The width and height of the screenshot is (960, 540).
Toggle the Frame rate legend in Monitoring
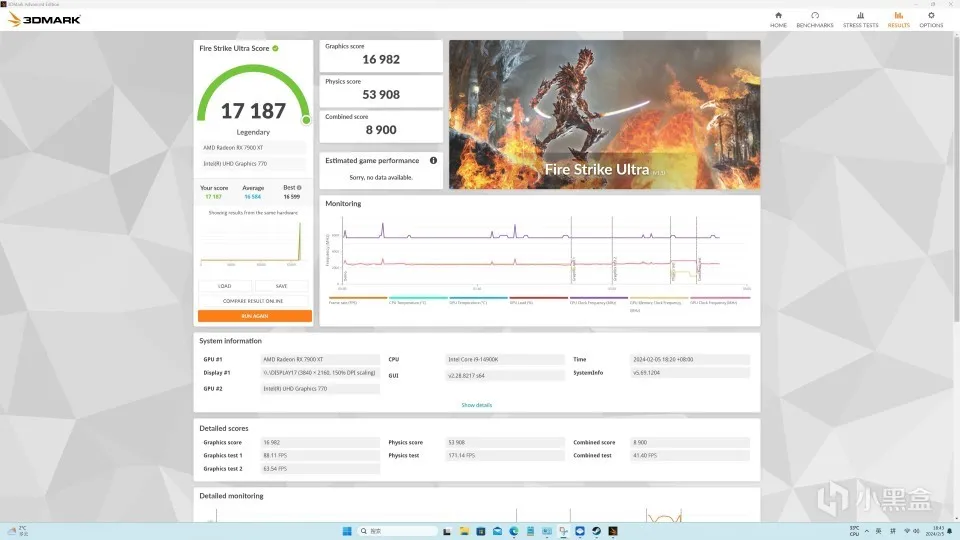(x=358, y=301)
